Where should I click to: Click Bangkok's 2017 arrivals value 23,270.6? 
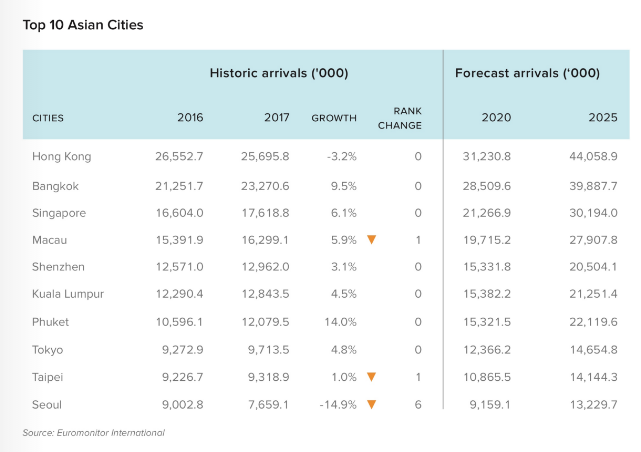[263, 185]
